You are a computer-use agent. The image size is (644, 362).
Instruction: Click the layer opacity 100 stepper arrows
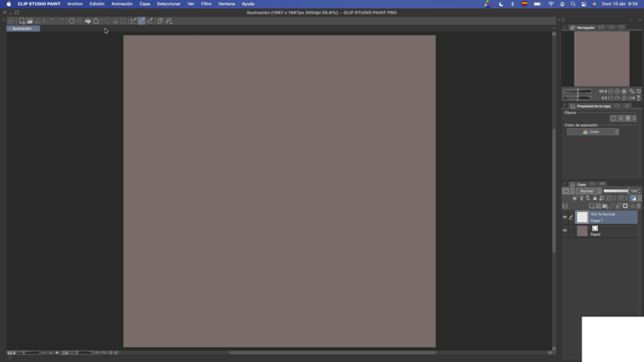639,191
